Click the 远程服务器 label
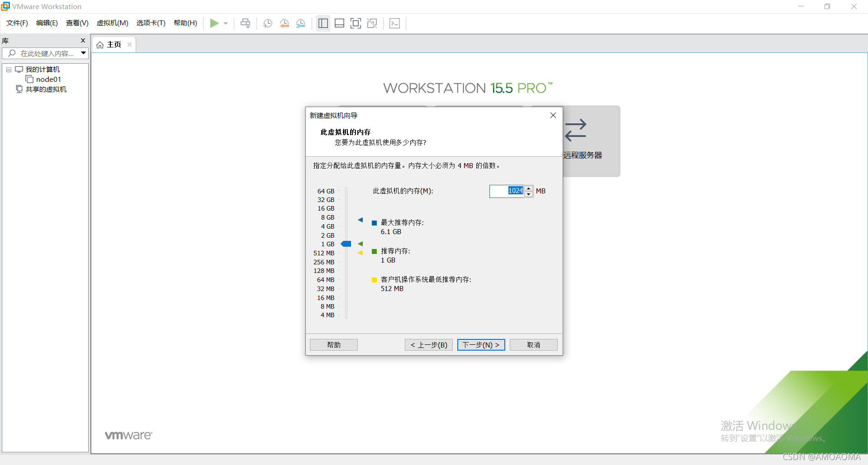Viewport: 868px width, 465px height. 583,155
